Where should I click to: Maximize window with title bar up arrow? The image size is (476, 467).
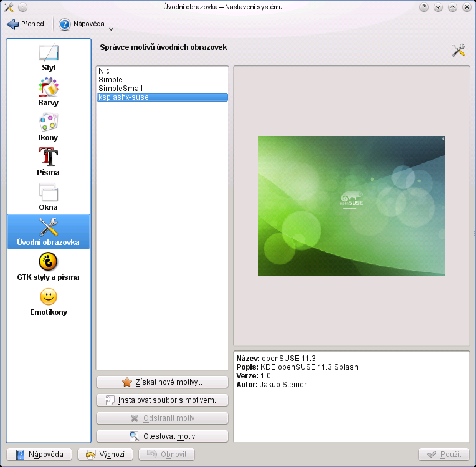(x=452, y=7)
